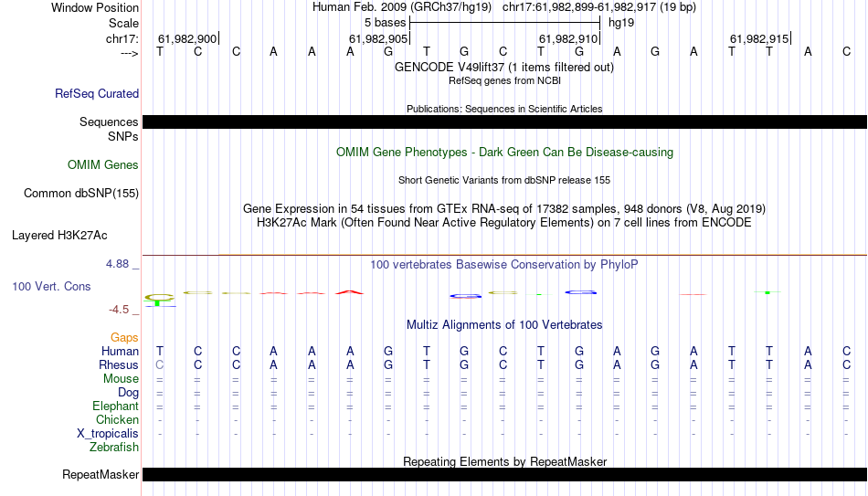Click the OMIM Gene Phenotypes green title
Screen dimensions: 868x496
click(x=504, y=153)
